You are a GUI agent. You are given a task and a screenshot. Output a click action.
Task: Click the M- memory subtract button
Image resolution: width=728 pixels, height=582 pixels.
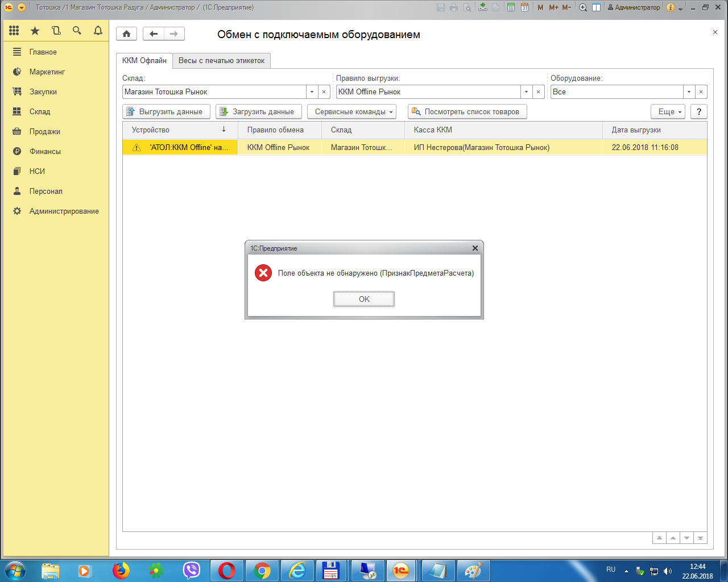566,7
